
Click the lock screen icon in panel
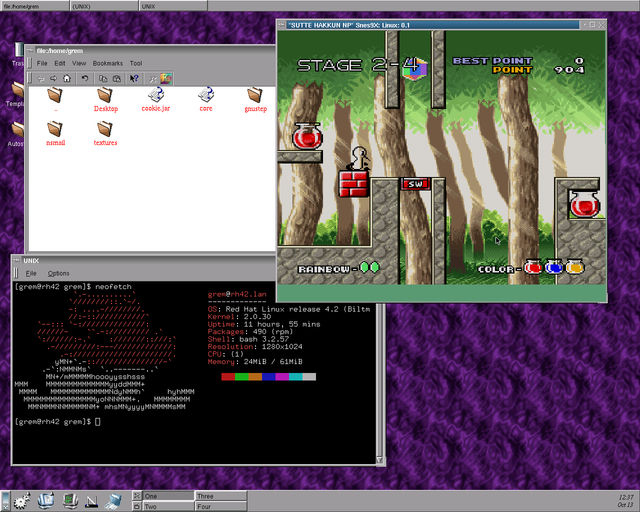(x=137, y=506)
